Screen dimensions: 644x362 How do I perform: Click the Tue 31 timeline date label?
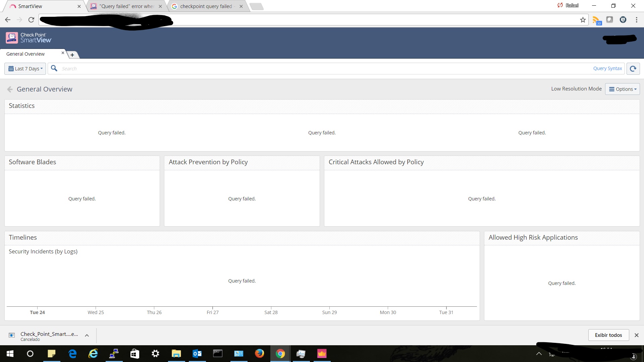(446, 312)
